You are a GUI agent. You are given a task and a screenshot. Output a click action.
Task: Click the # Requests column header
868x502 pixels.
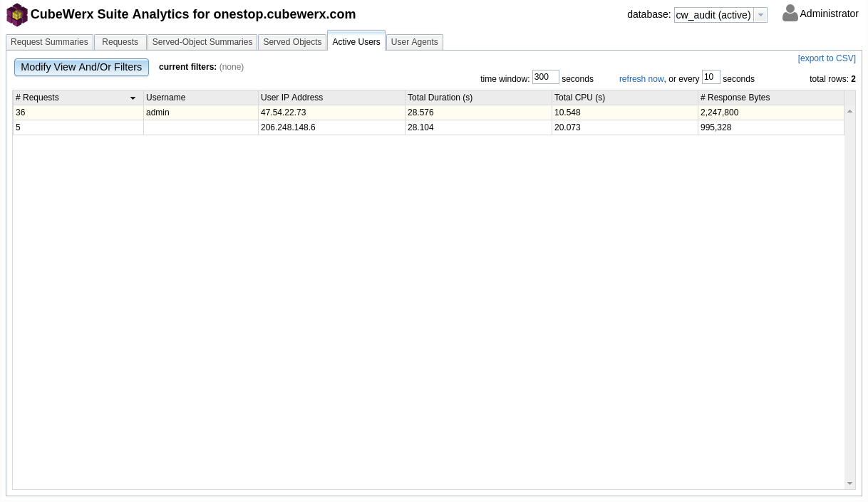click(78, 98)
